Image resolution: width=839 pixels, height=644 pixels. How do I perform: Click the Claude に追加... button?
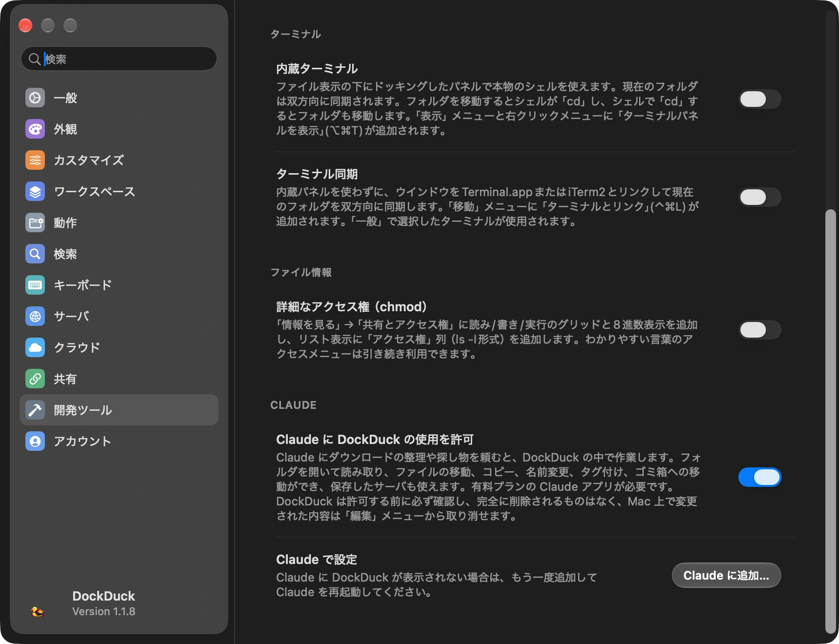[x=726, y=576]
